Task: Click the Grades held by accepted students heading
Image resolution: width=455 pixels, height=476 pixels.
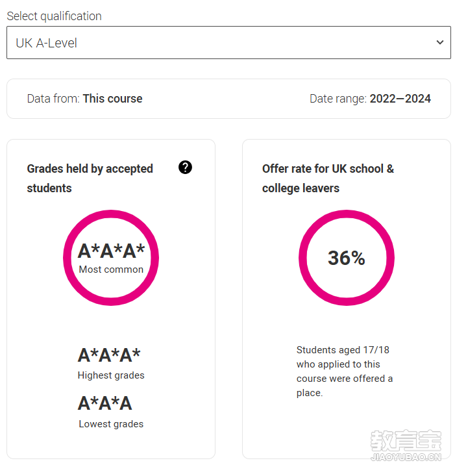Action: 90,179
